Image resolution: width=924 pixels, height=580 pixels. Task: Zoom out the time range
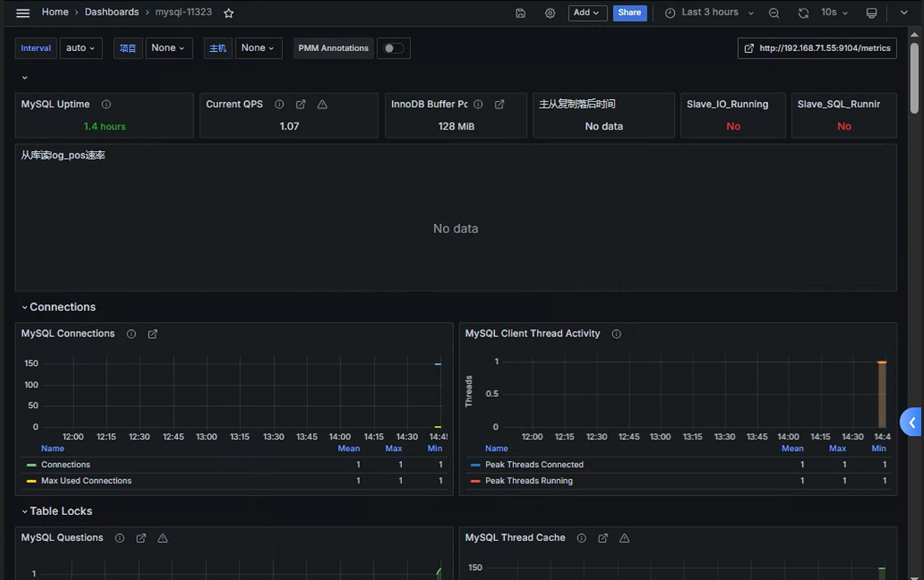tap(773, 13)
